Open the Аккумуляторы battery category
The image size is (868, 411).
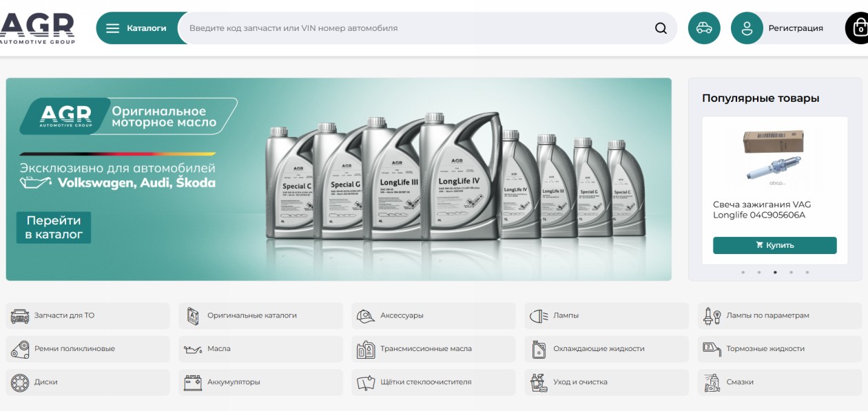(x=260, y=382)
